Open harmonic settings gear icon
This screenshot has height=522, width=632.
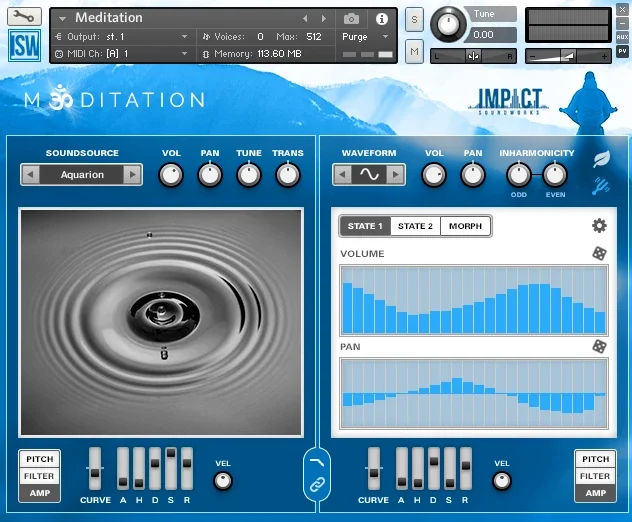coord(599,225)
